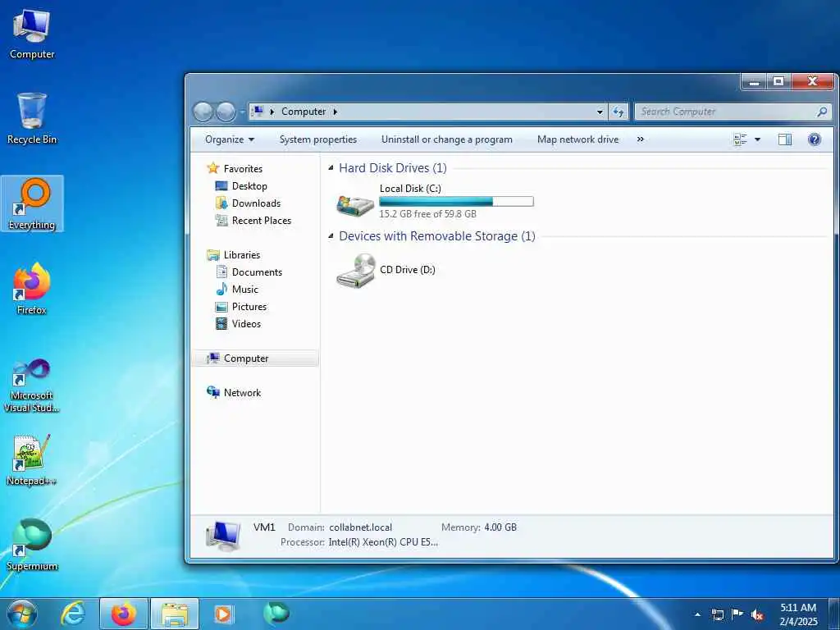The width and height of the screenshot is (840, 630).
Task: Select the Supermium desktop shortcut
Action: pyautogui.click(x=32, y=545)
